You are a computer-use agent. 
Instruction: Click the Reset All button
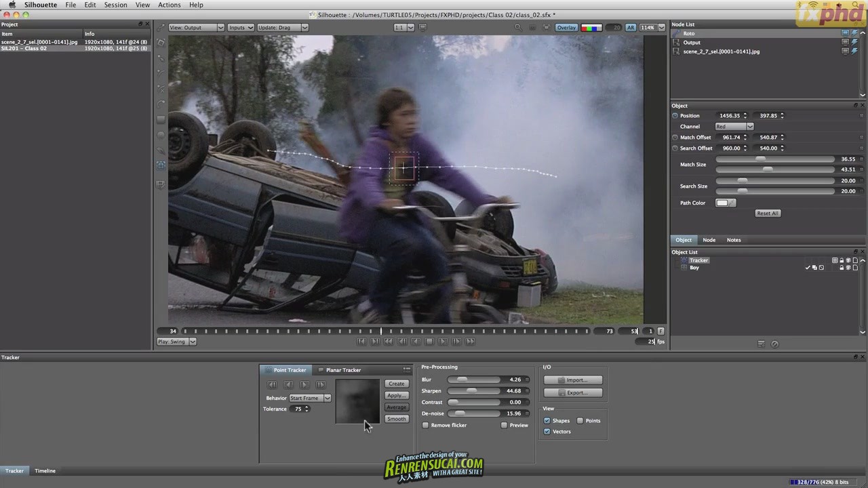pos(768,213)
